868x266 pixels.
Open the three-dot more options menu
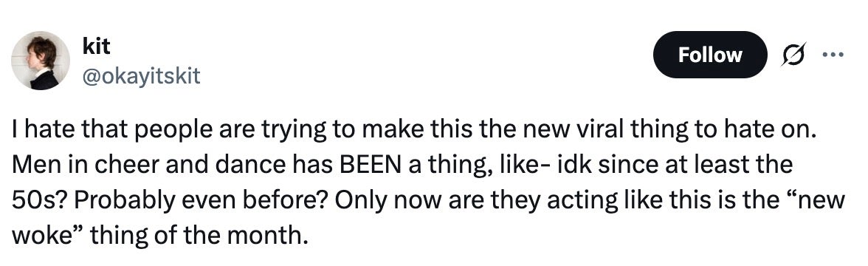[x=833, y=55]
